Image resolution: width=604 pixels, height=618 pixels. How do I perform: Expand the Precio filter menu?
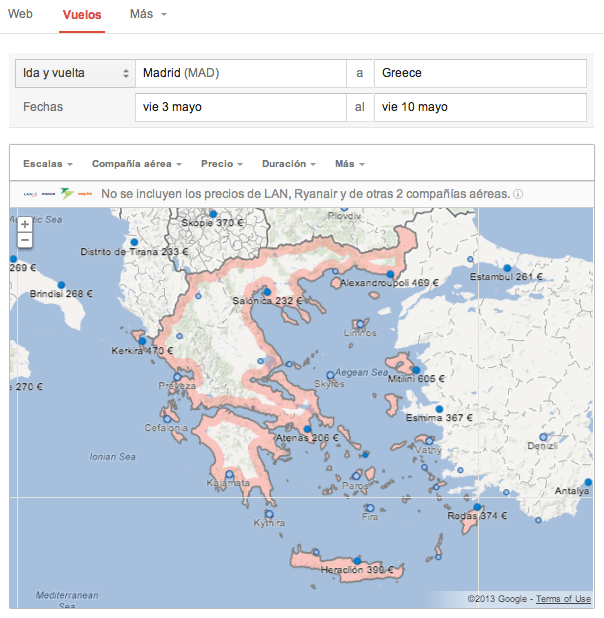click(x=221, y=163)
